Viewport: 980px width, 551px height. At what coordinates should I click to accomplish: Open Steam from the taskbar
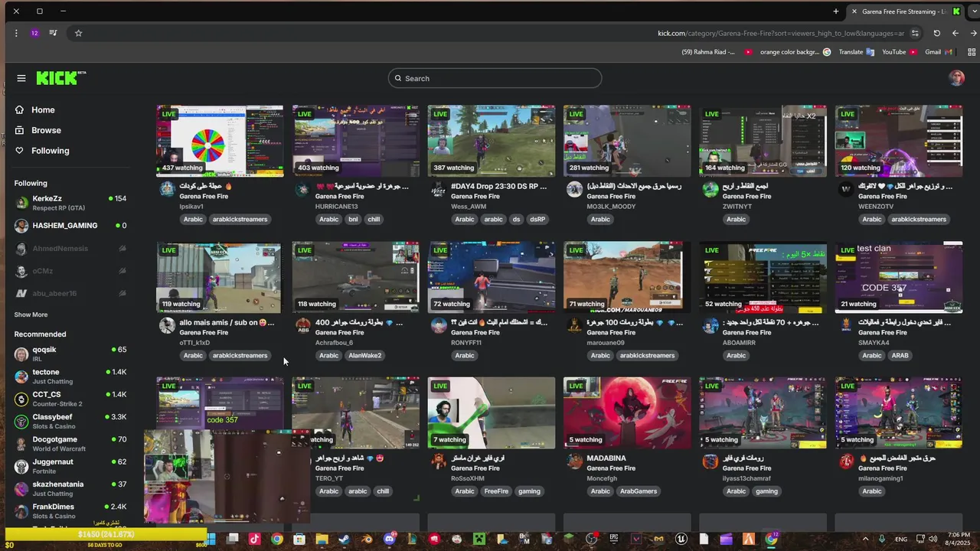(345, 539)
